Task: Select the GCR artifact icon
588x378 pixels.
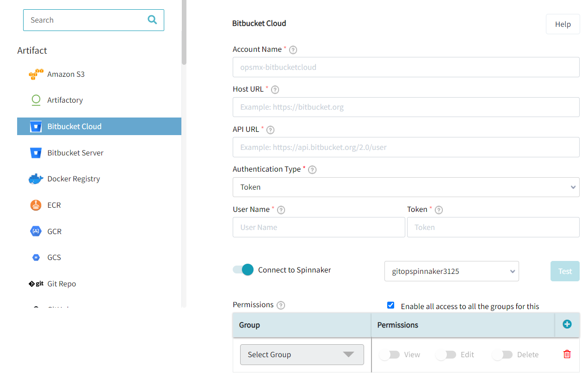Action: pos(36,231)
